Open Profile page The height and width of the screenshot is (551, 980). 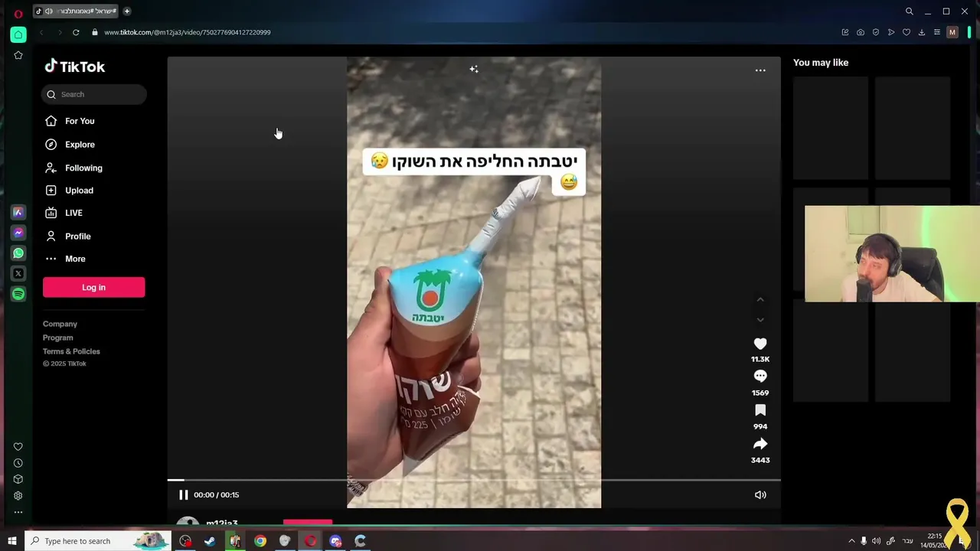click(x=77, y=236)
